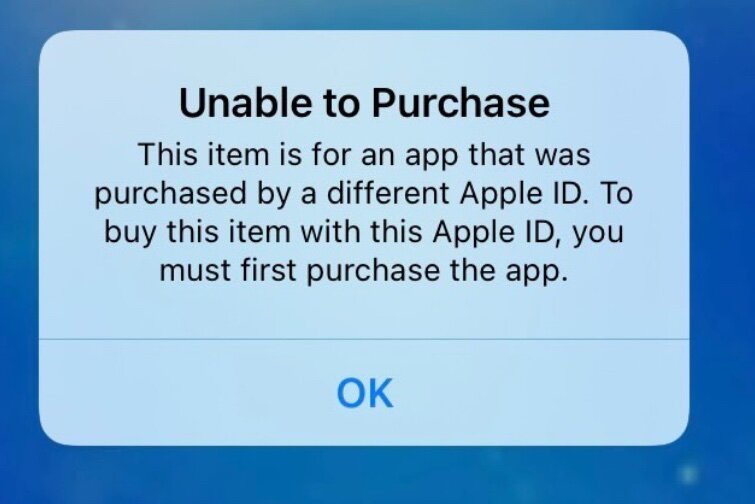Click the alert message body text
Viewport: 755px width, 504px height.
364,212
